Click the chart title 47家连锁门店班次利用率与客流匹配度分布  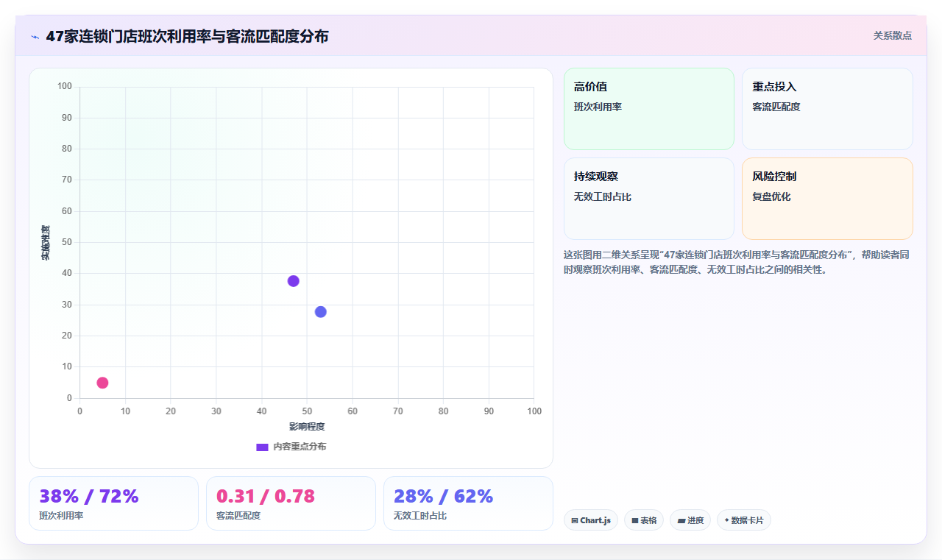pos(187,36)
